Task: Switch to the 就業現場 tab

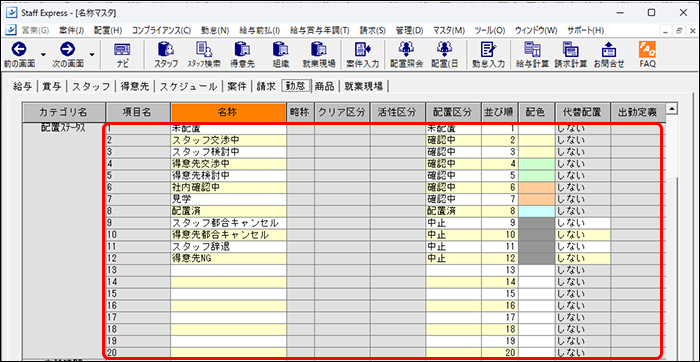Action: click(x=363, y=87)
